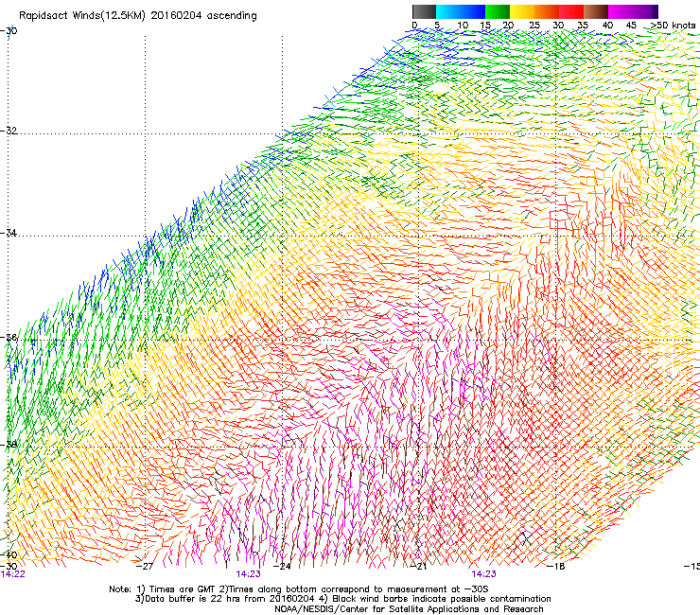The width and height of the screenshot is (700, 615).
Task: Click the 14:23 time label right of -21
Action: (484, 574)
